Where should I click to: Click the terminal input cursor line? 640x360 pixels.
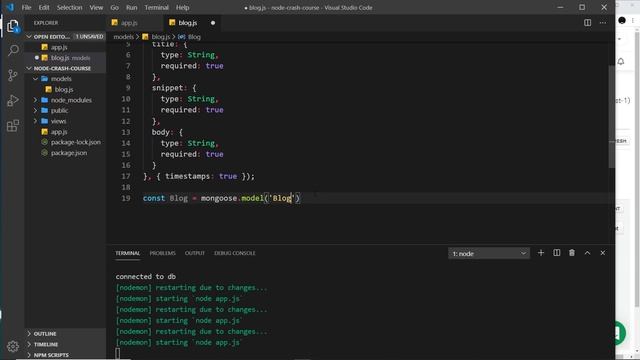(118, 353)
